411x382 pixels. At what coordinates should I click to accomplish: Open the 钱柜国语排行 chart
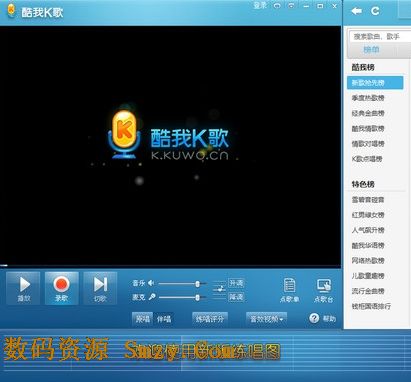tap(371, 306)
